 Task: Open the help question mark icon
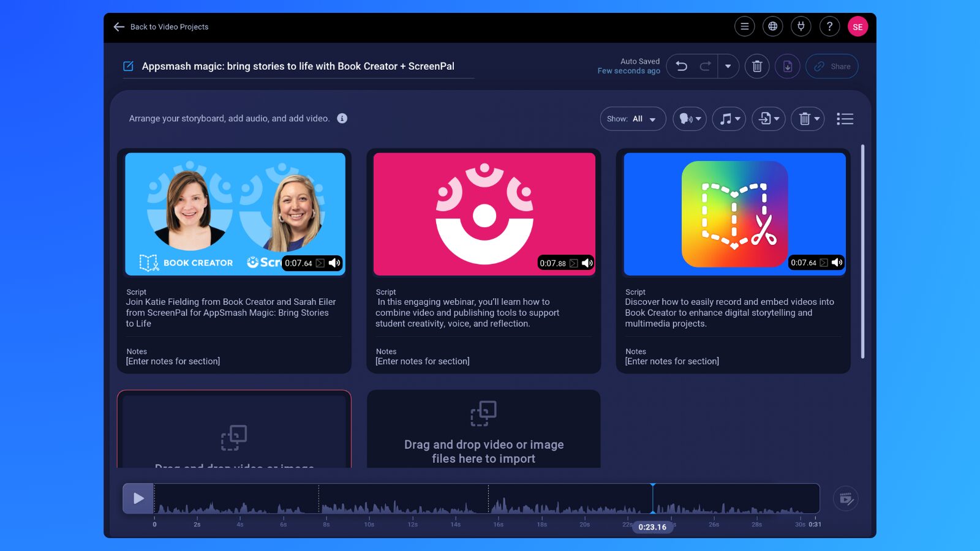tap(829, 26)
